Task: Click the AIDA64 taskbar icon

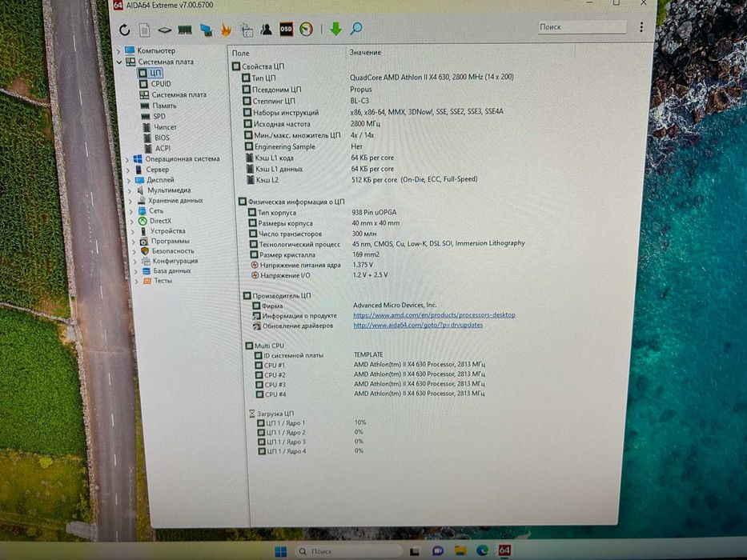Action: [504, 550]
